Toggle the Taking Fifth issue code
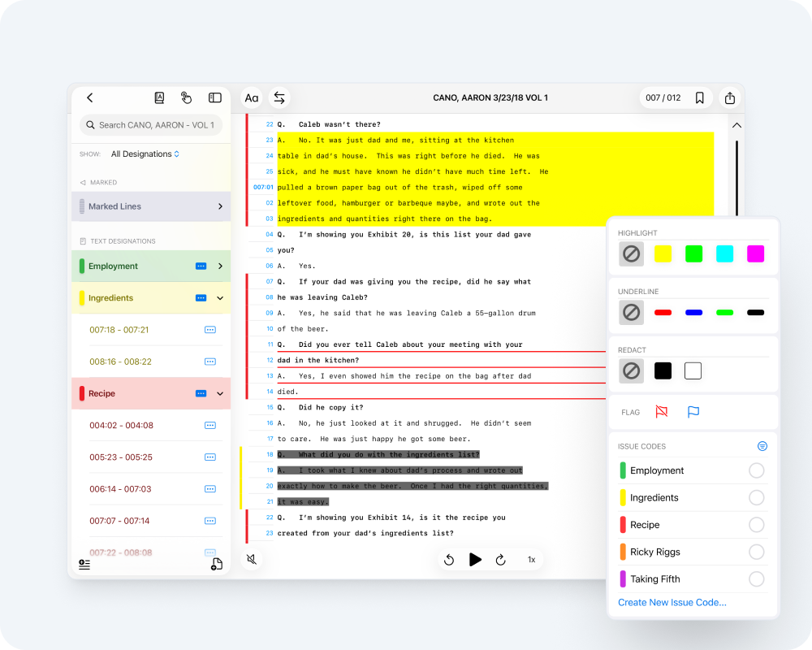The image size is (812, 650). coord(756,579)
